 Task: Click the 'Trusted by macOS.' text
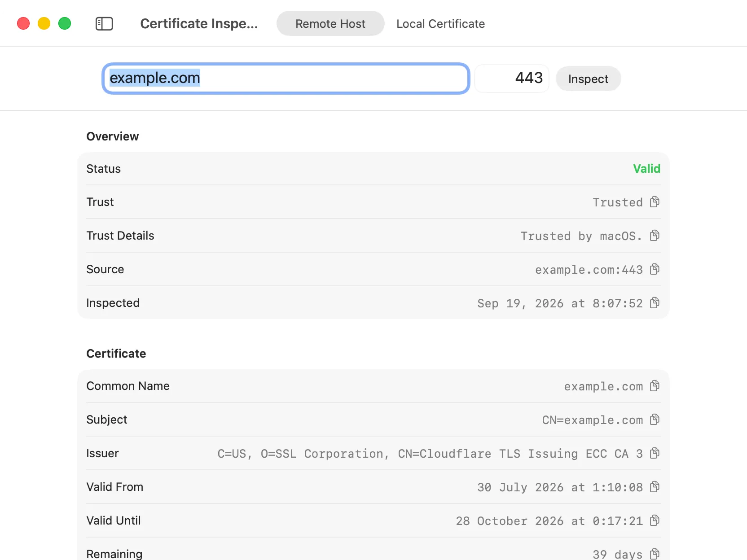pyautogui.click(x=581, y=236)
